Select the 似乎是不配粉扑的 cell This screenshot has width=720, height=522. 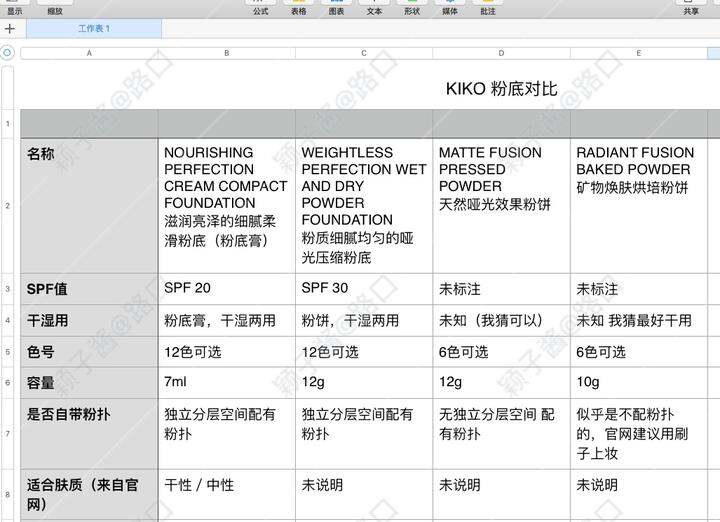tap(639, 433)
